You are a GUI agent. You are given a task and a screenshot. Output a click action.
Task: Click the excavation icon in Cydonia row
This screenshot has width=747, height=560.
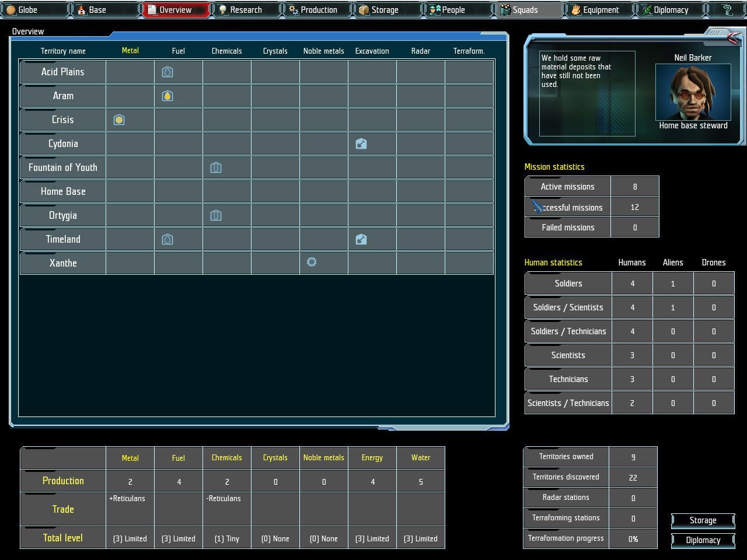361,144
